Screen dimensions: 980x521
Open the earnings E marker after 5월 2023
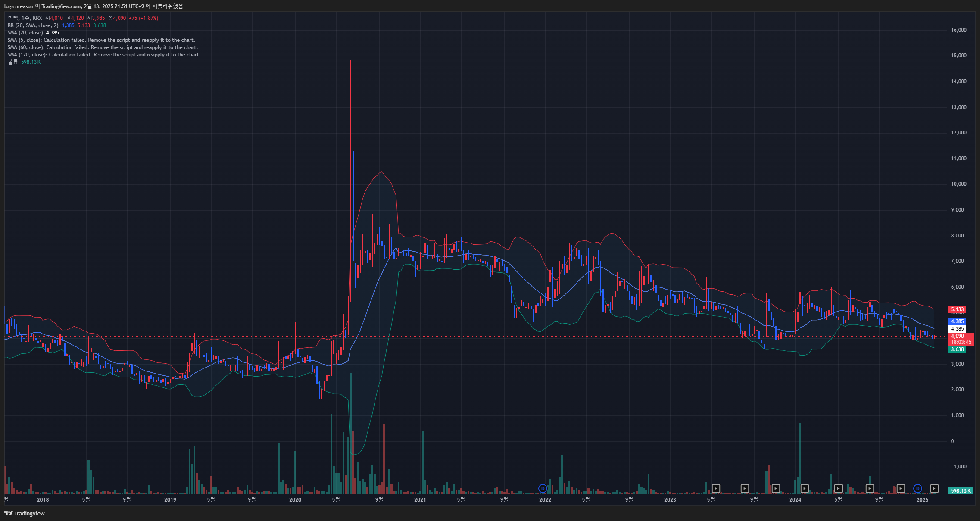pos(716,488)
